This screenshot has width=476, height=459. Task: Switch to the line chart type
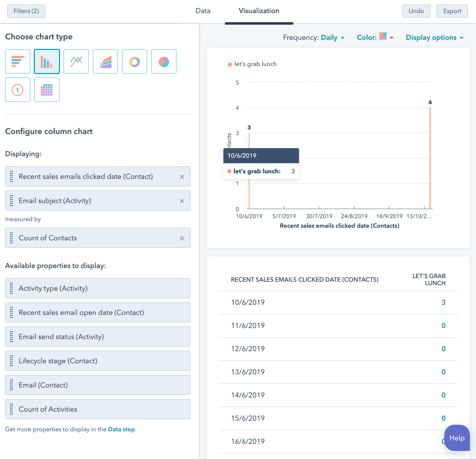point(76,60)
